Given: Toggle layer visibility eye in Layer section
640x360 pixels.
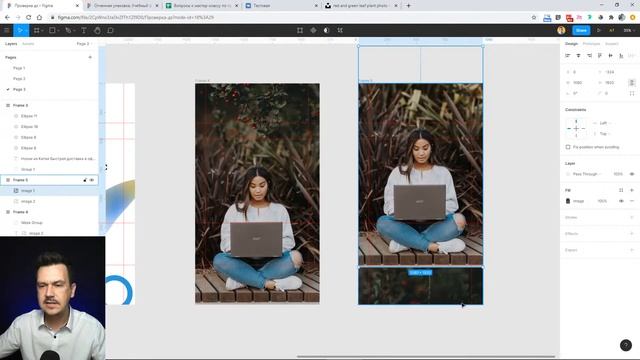Looking at the screenshot, I should [x=632, y=174].
